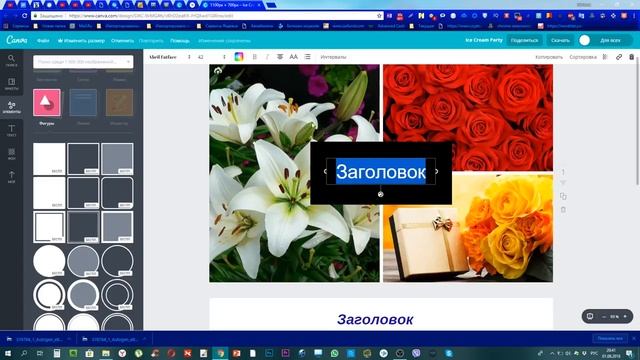The height and width of the screenshot is (360, 640).
Task: Open the Помощь menu
Action: pos(180,40)
